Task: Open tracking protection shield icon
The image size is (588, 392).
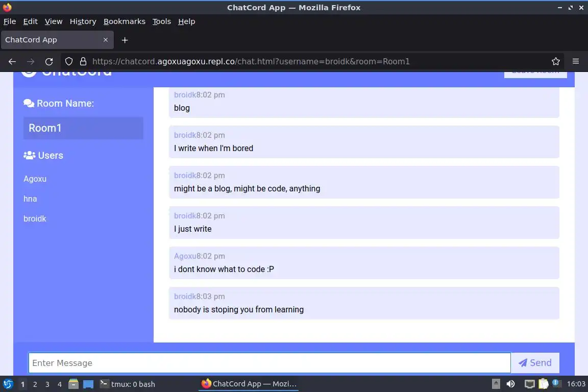Action: pos(68,62)
